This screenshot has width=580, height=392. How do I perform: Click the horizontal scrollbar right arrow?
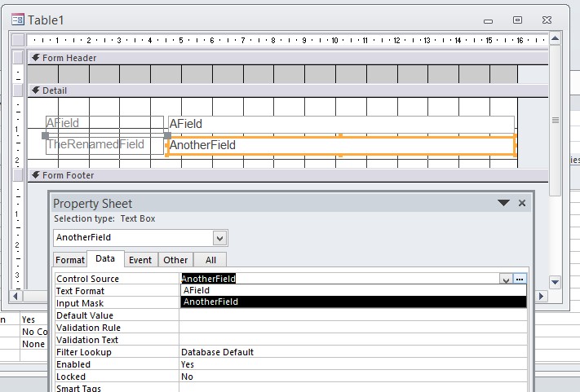[x=541, y=296]
